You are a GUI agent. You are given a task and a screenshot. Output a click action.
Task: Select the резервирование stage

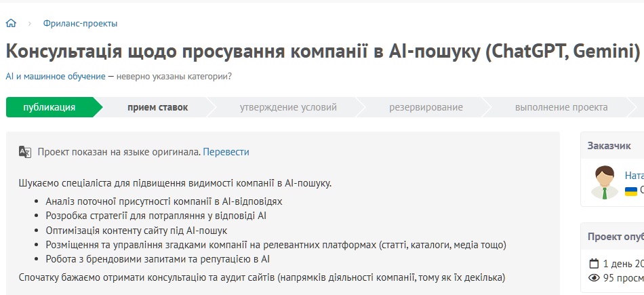click(426, 107)
